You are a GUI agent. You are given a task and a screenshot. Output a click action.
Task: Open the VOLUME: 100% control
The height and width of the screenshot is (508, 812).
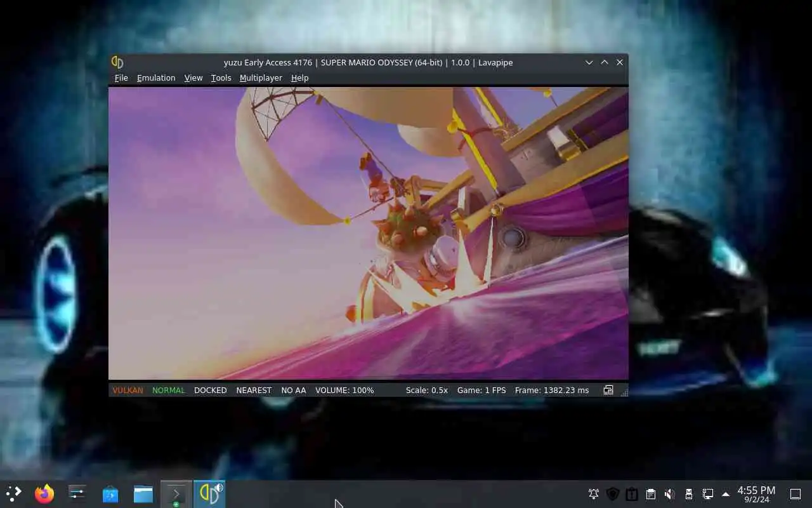344,390
